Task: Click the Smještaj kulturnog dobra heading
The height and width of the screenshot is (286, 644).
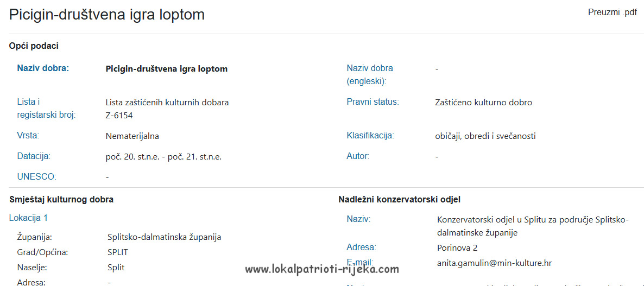Action: [61, 199]
